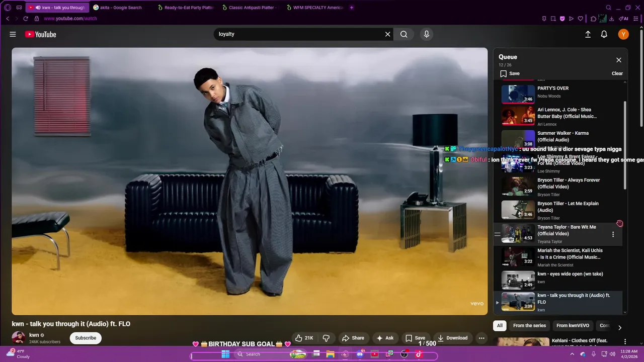Select Bryson Tiller - Let Me Explain

(x=557, y=210)
